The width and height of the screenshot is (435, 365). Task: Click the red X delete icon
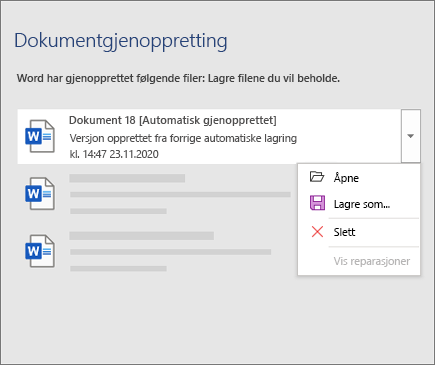[317, 232]
